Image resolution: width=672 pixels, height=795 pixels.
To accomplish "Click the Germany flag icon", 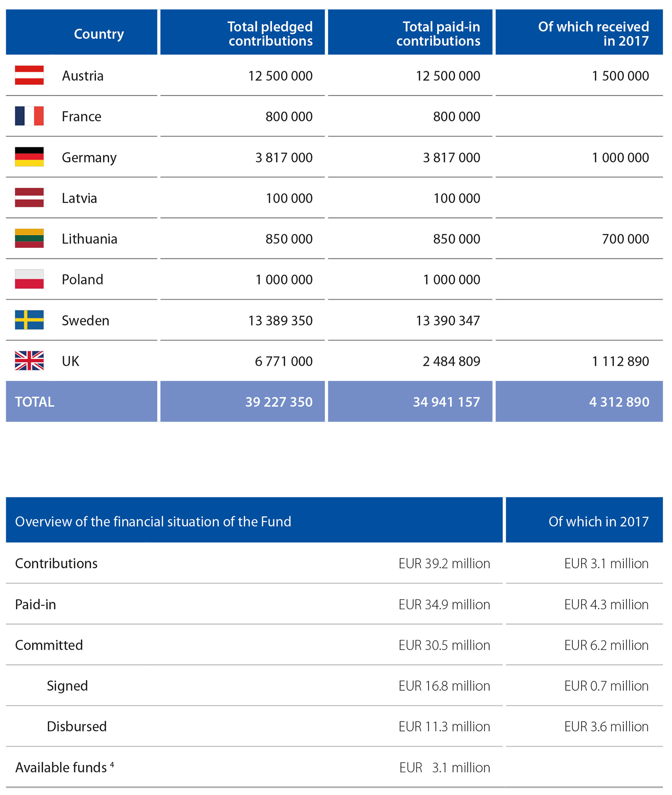I will (29, 157).
